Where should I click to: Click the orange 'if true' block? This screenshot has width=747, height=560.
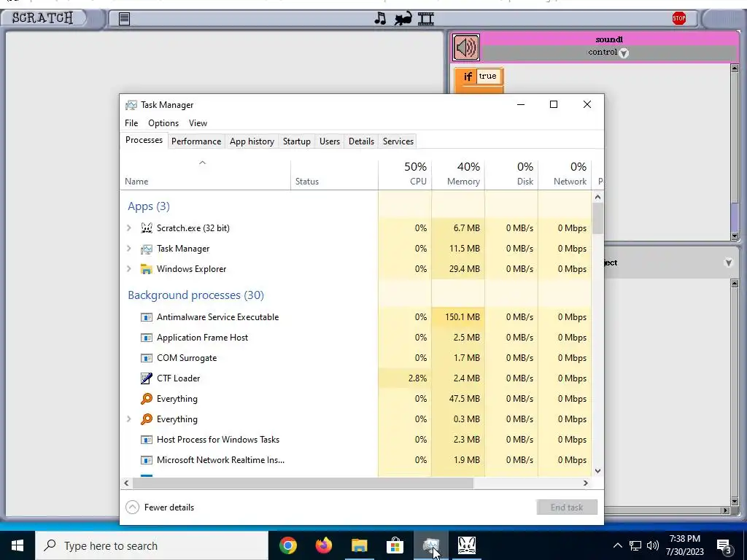point(479,77)
